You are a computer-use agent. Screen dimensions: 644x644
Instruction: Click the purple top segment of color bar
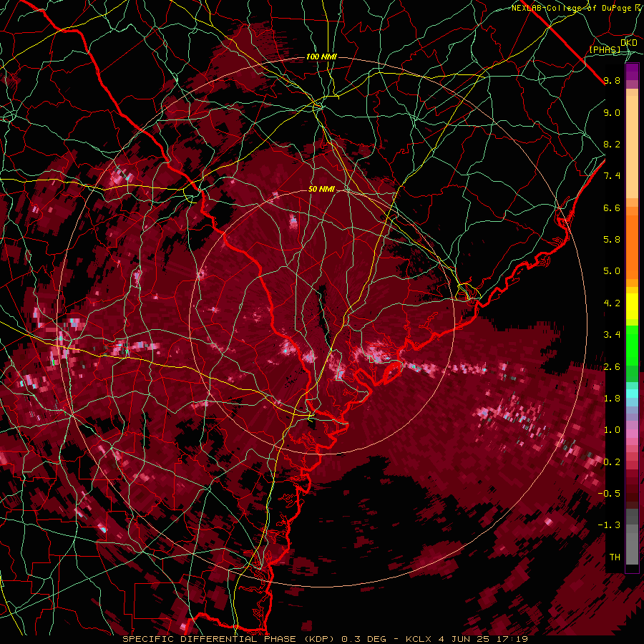point(632,72)
